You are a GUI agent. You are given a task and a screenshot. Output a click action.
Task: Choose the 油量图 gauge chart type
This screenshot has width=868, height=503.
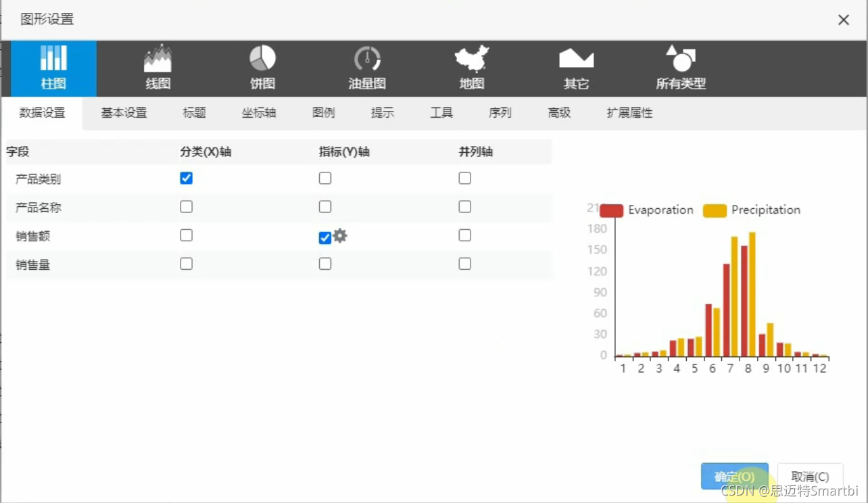pyautogui.click(x=366, y=68)
